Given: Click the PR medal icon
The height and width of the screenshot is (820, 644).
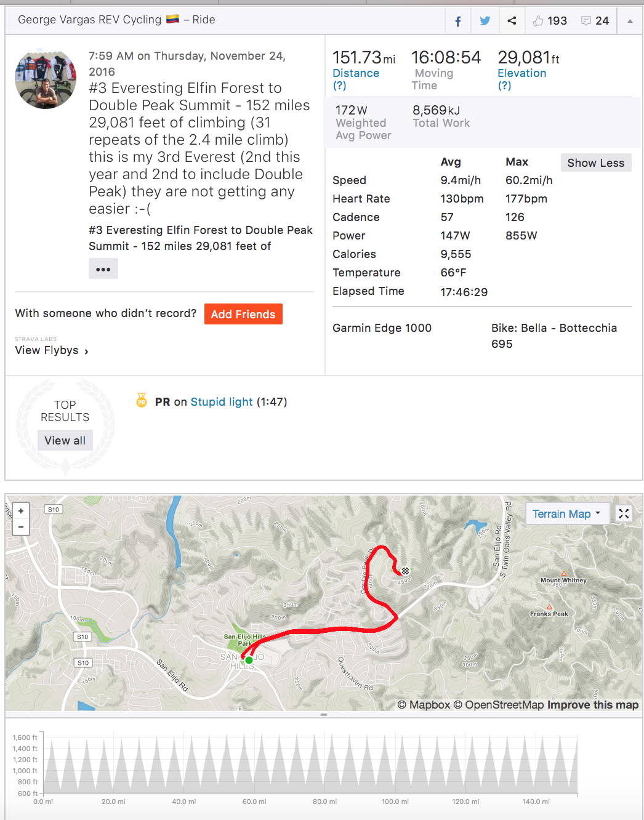Looking at the screenshot, I should (x=142, y=401).
